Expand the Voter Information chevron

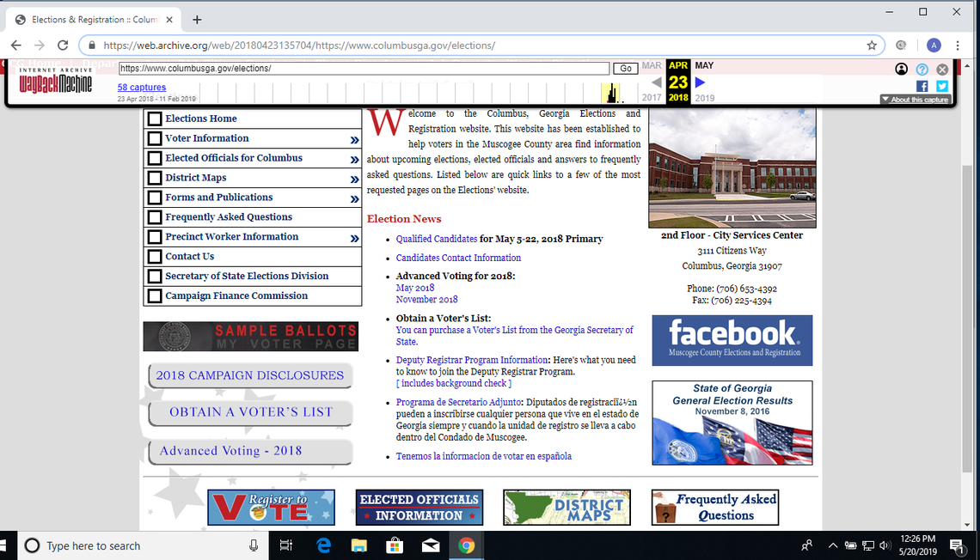pos(352,138)
